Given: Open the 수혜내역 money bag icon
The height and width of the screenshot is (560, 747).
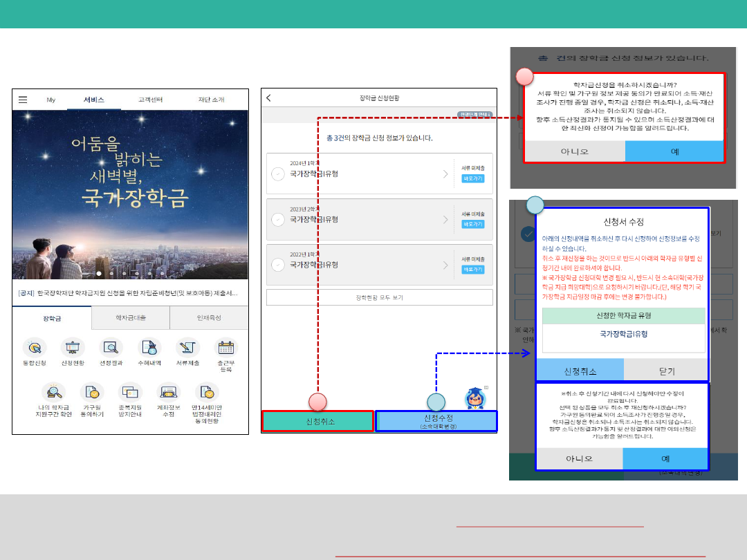Looking at the screenshot, I should pos(149,347).
